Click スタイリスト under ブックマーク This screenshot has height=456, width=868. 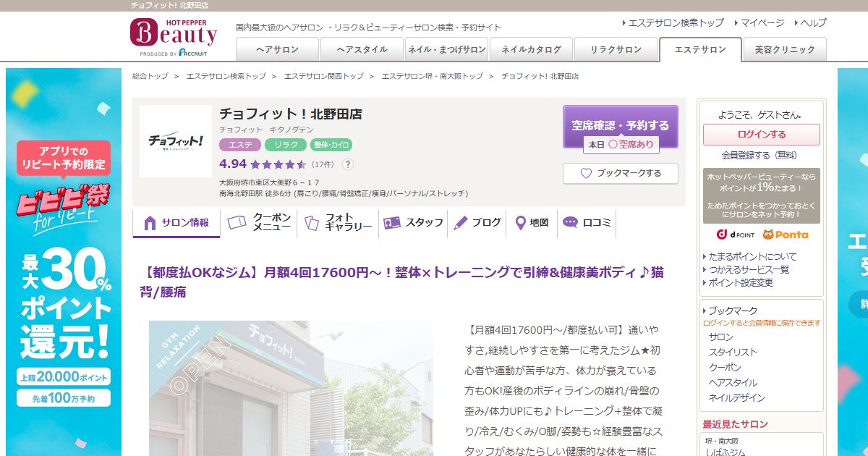[733, 352]
